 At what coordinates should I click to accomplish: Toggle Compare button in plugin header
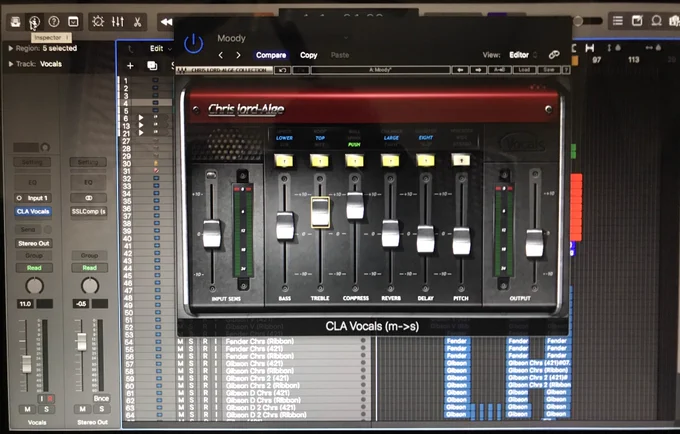271,55
